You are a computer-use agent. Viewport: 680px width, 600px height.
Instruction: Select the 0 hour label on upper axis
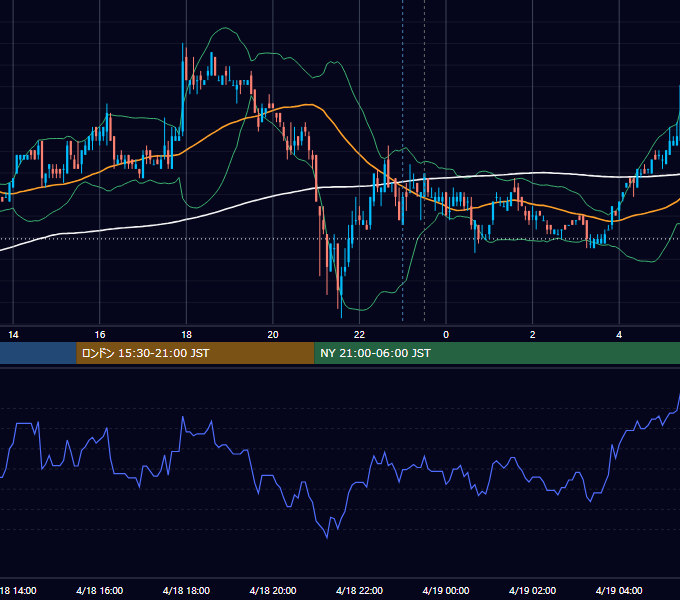pos(446,335)
